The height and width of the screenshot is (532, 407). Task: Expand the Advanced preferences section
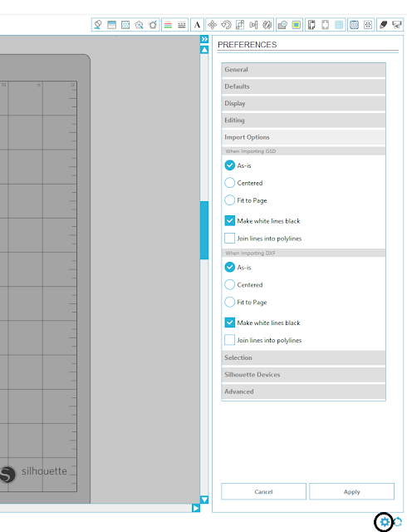click(303, 392)
